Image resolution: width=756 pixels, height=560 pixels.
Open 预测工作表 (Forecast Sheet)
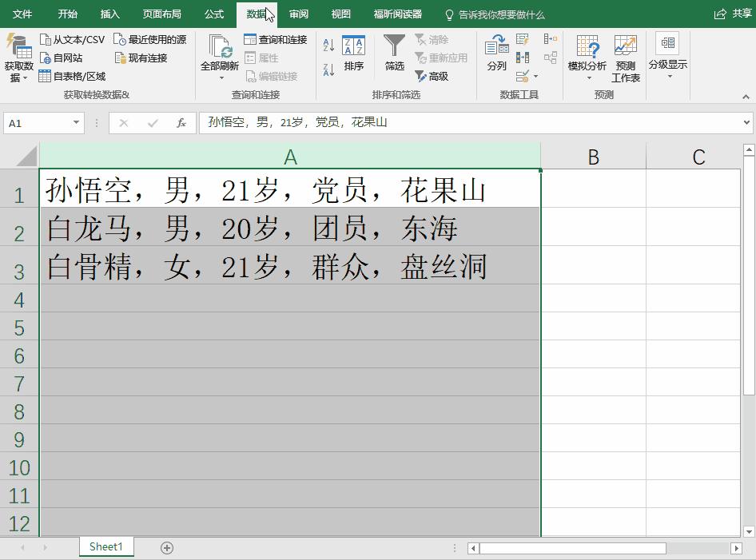point(626,59)
